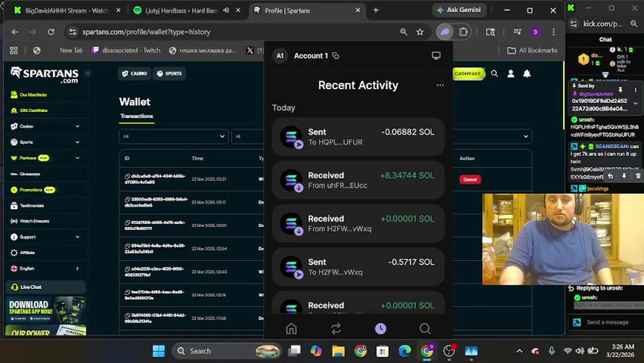Open Casino top navigation tab

click(x=135, y=74)
